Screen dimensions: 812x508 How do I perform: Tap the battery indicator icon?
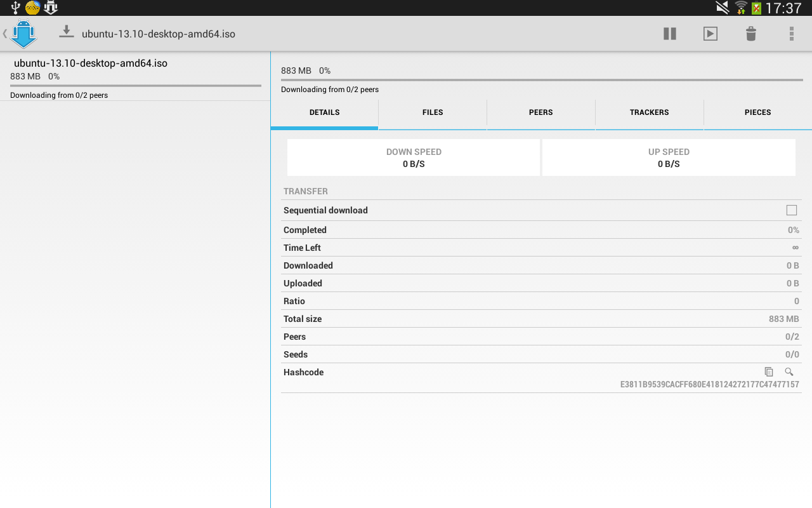click(x=756, y=8)
